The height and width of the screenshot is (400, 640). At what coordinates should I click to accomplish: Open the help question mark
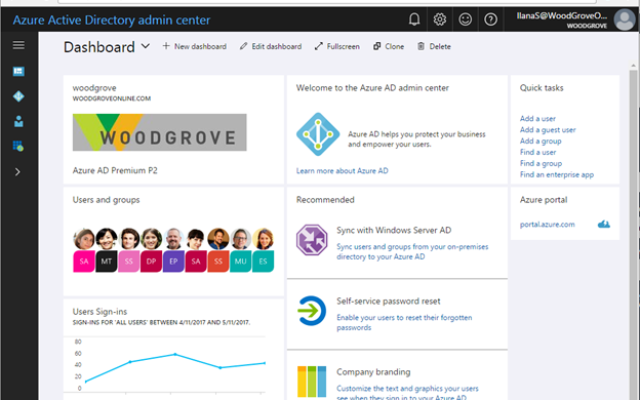[491, 19]
